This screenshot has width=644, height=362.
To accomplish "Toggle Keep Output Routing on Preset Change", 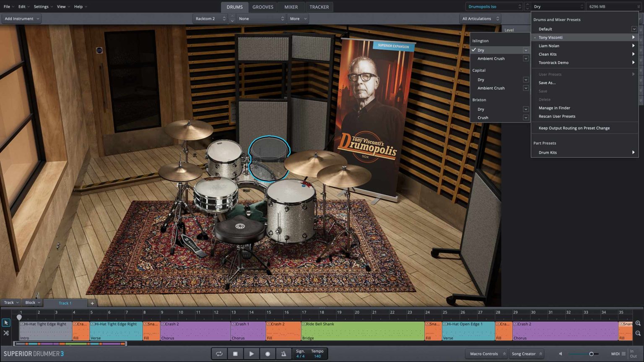I will 574,128.
